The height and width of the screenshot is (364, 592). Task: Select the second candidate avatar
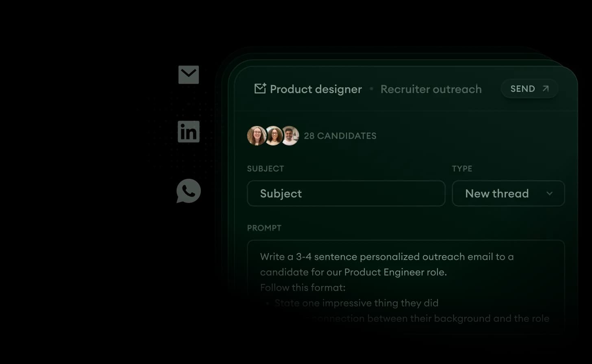pyautogui.click(x=274, y=136)
